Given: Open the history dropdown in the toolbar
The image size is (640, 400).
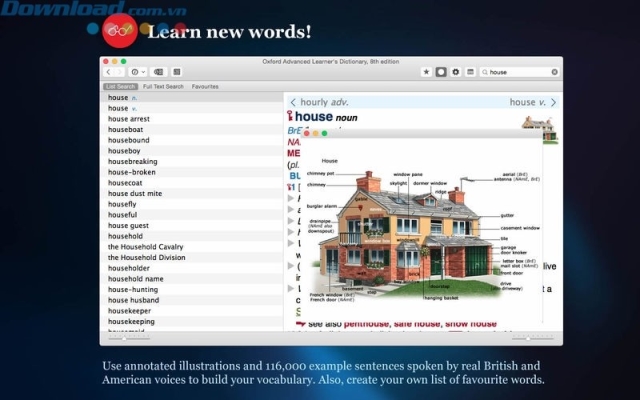Looking at the screenshot, I should tap(137, 72).
